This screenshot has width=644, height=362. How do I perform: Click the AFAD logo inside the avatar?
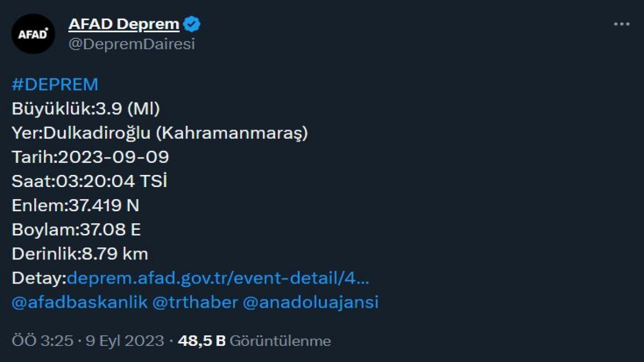point(33,34)
